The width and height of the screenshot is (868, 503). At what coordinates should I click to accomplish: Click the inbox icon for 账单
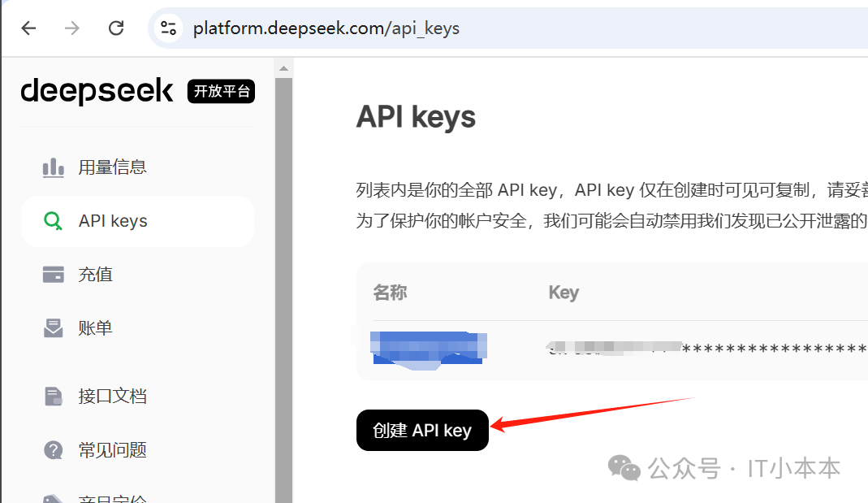coord(53,328)
